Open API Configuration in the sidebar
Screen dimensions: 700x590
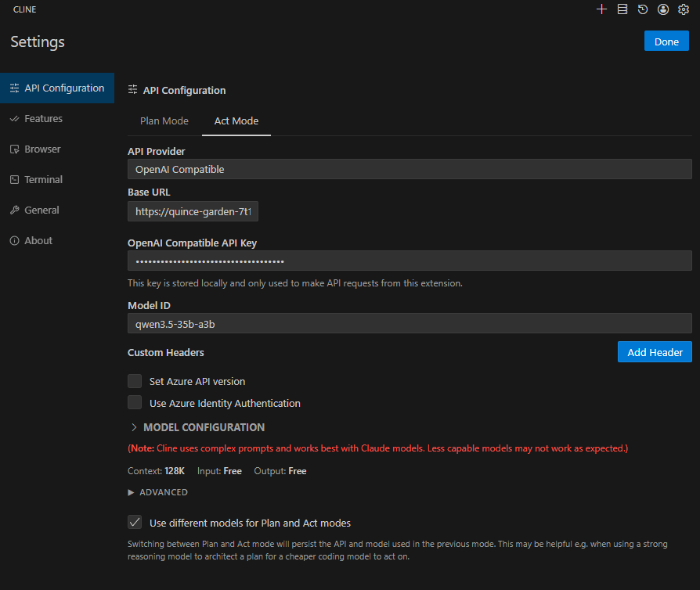click(x=57, y=88)
